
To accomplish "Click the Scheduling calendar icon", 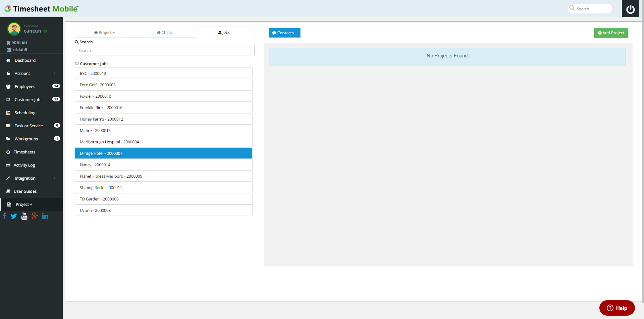I will [8, 113].
